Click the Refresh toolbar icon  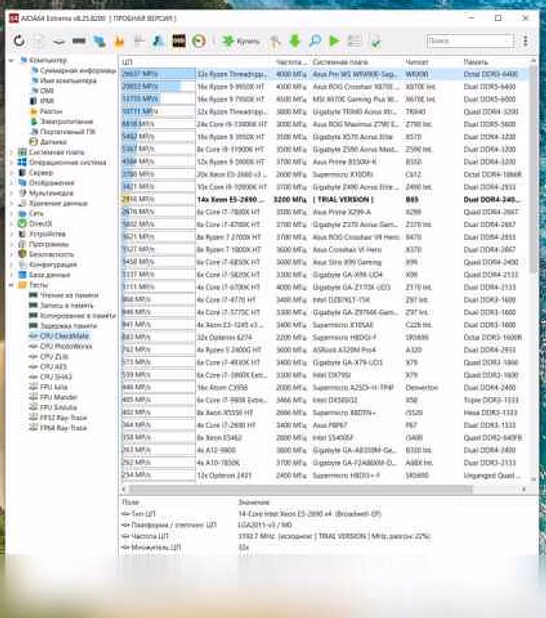19,41
